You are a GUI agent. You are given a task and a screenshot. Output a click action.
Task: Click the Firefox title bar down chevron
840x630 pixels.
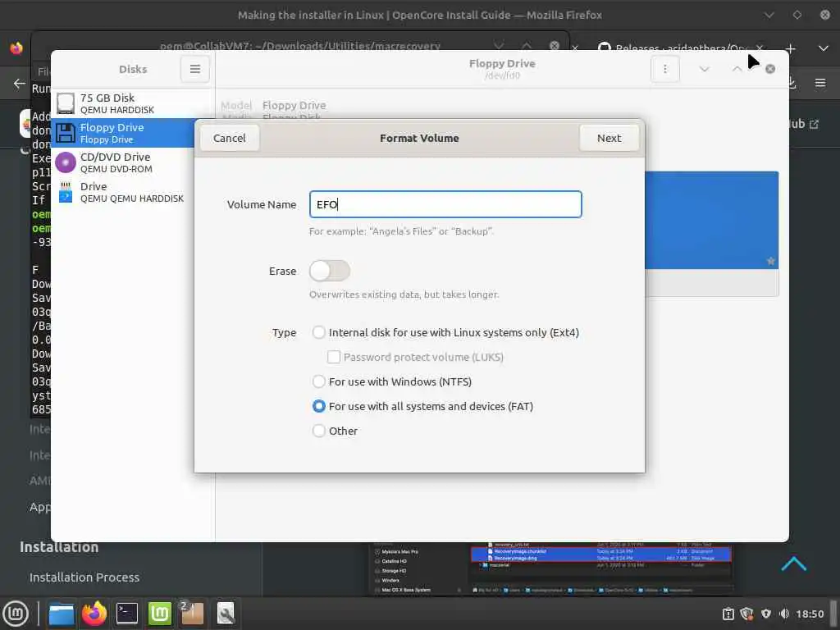coord(769,15)
